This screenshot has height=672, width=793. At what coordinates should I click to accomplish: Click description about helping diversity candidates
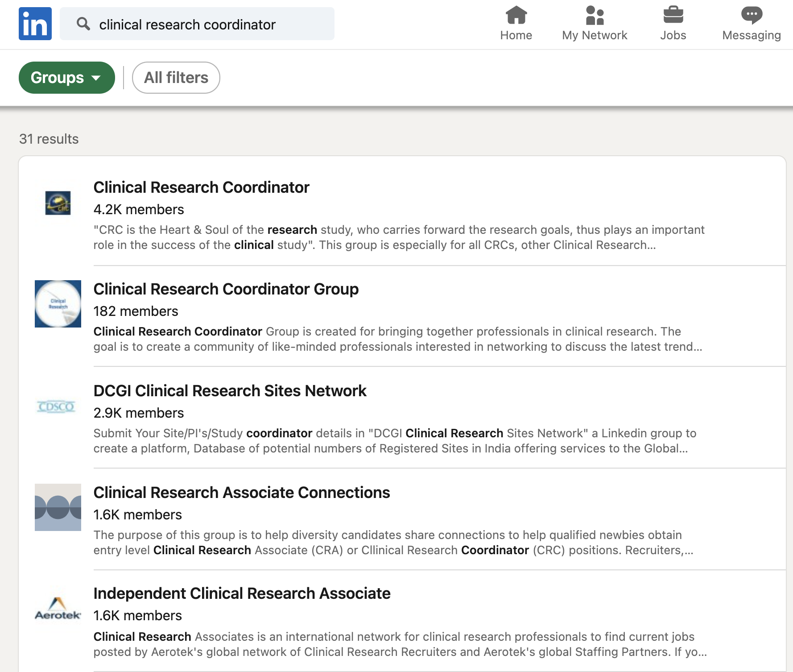(393, 543)
